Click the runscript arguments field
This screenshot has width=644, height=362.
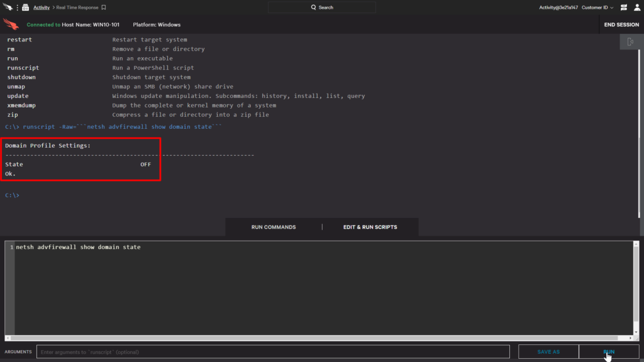tap(273, 352)
